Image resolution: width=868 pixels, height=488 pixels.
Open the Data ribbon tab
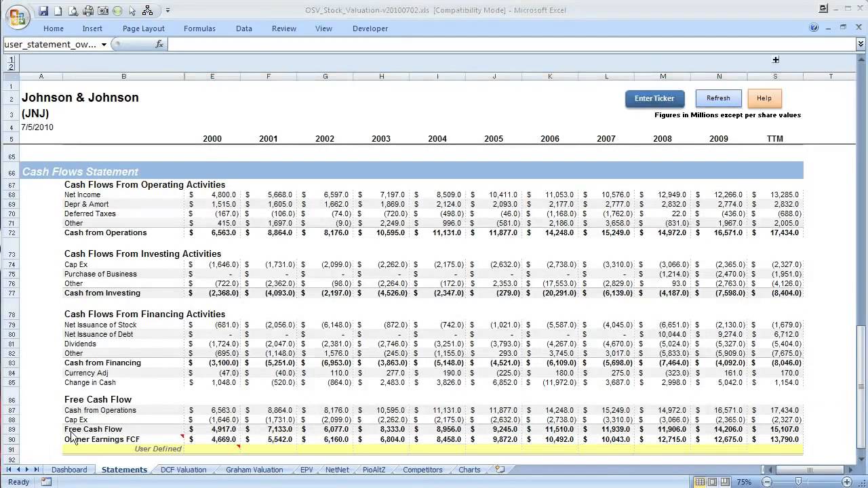click(244, 28)
